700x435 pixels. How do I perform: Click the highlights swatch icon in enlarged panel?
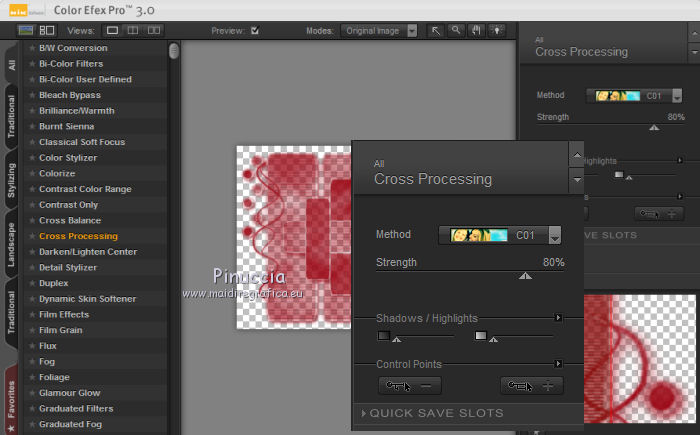click(480, 335)
